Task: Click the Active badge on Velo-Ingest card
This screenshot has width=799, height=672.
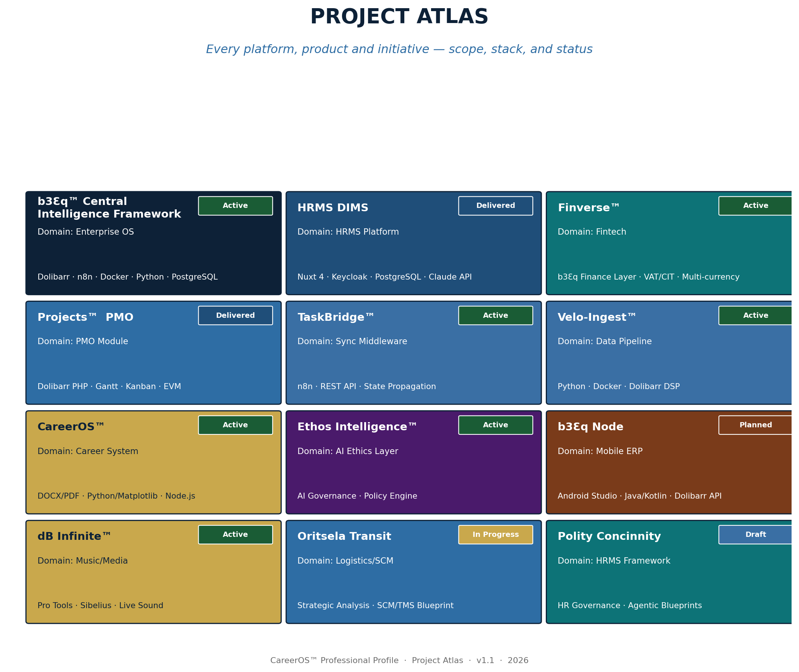Action: pos(755,316)
